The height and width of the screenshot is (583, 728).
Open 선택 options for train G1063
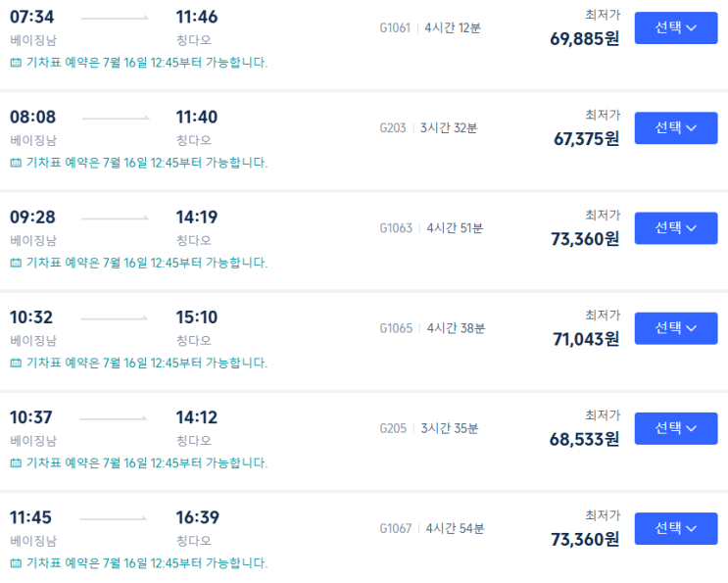[x=676, y=228]
